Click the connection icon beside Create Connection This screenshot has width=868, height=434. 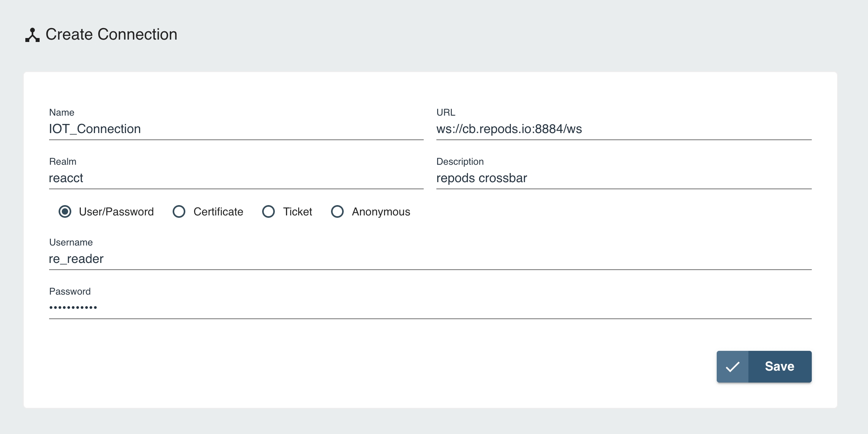[x=32, y=35]
